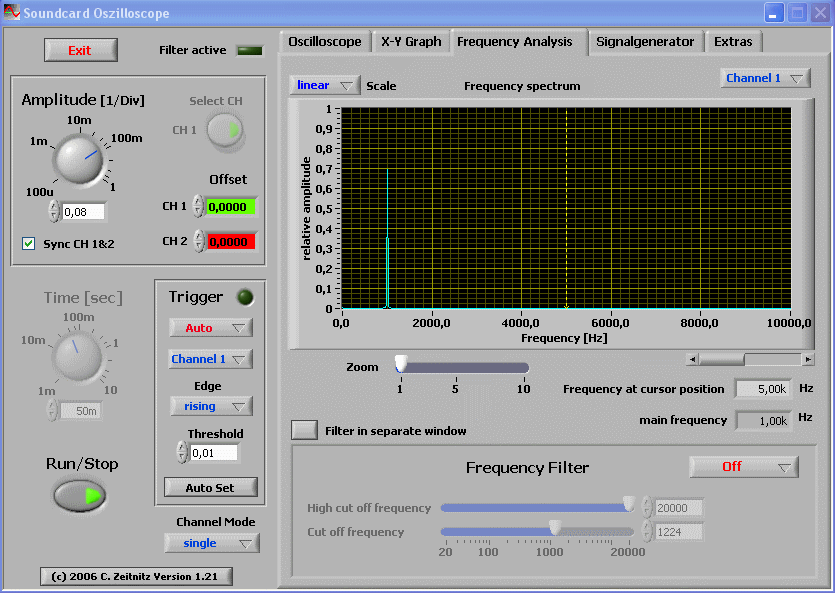Screen dimensions: 835x593
Task: Close the Soundcard Oszilloscope window
Action: pyautogui.click(x=821, y=12)
